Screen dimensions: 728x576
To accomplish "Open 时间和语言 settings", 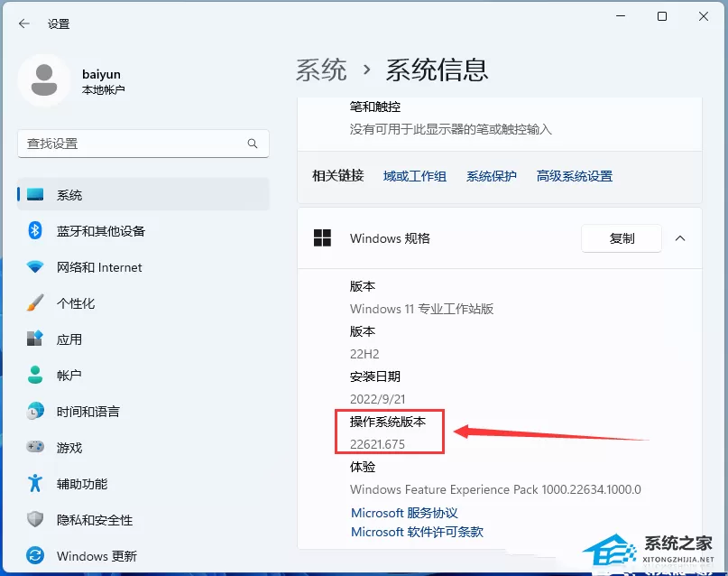I will (143, 412).
